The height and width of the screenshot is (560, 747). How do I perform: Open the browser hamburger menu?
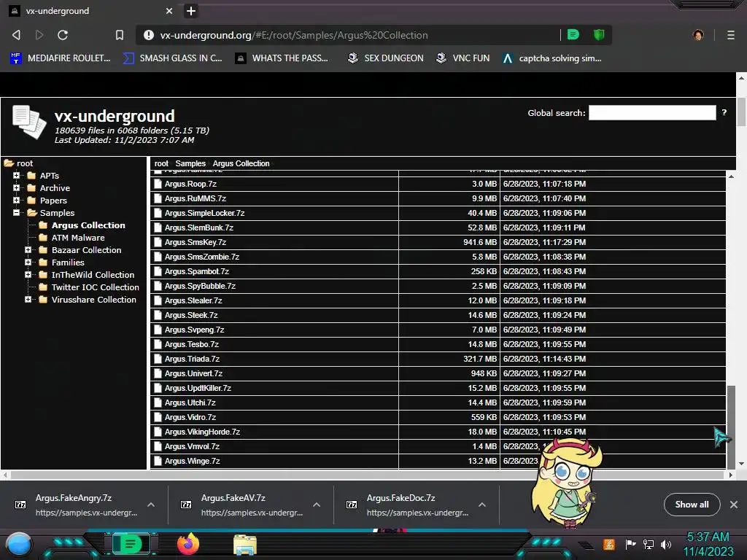[x=731, y=35]
